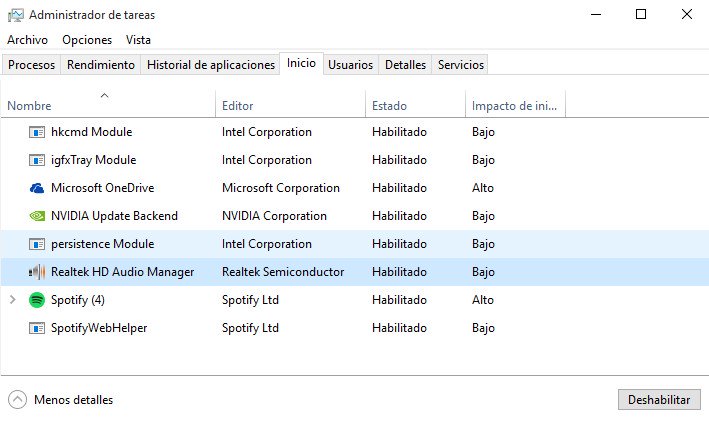The height and width of the screenshot is (423, 709).
Task: Switch to the Procesos tab
Action: (x=31, y=65)
